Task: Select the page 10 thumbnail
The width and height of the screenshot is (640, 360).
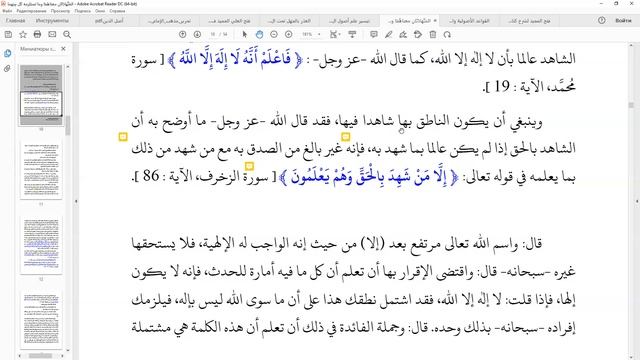Action: pos(41,95)
